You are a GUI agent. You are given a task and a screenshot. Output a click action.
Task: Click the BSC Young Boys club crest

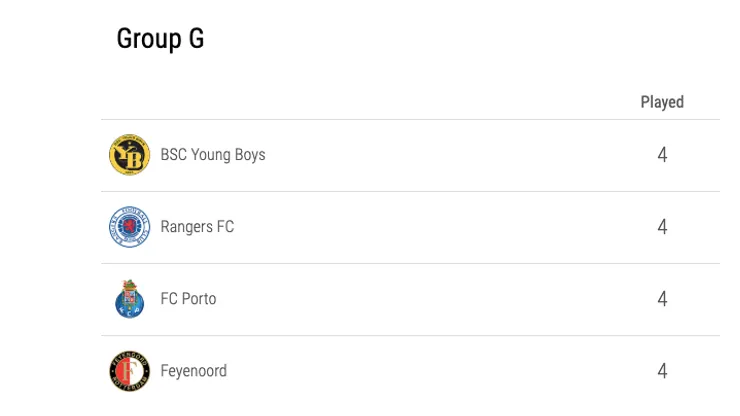coord(129,155)
